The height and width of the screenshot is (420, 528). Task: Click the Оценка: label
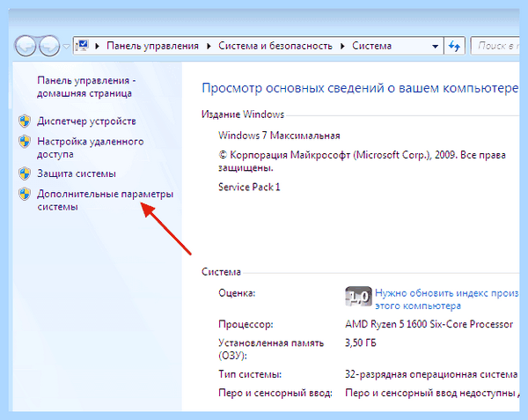click(237, 293)
